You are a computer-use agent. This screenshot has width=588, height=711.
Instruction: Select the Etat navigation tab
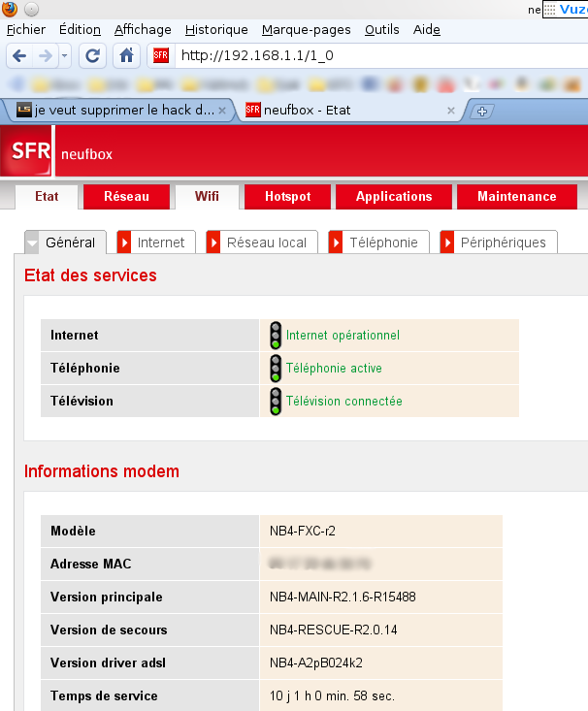(47, 196)
